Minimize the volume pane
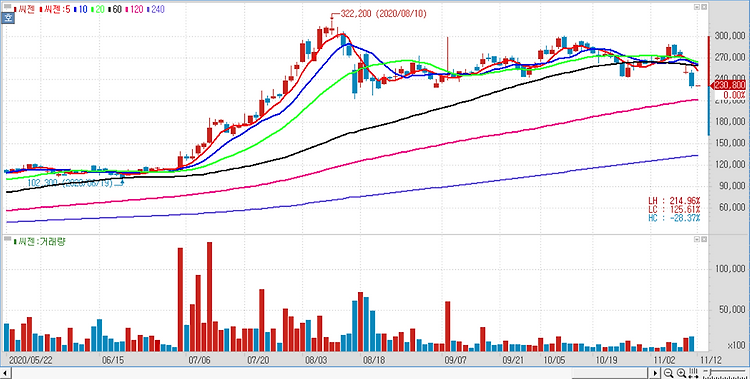 click(697, 239)
